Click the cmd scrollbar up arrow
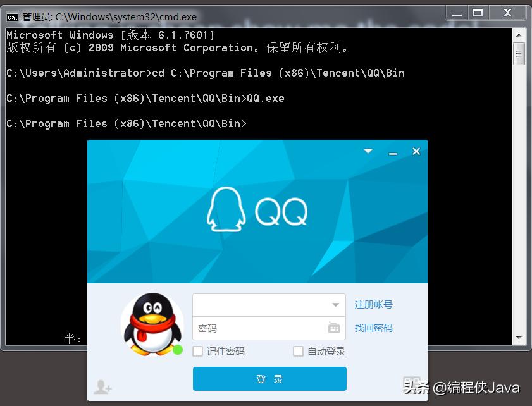This screenshot has height=406, width=532. [519, 35]
